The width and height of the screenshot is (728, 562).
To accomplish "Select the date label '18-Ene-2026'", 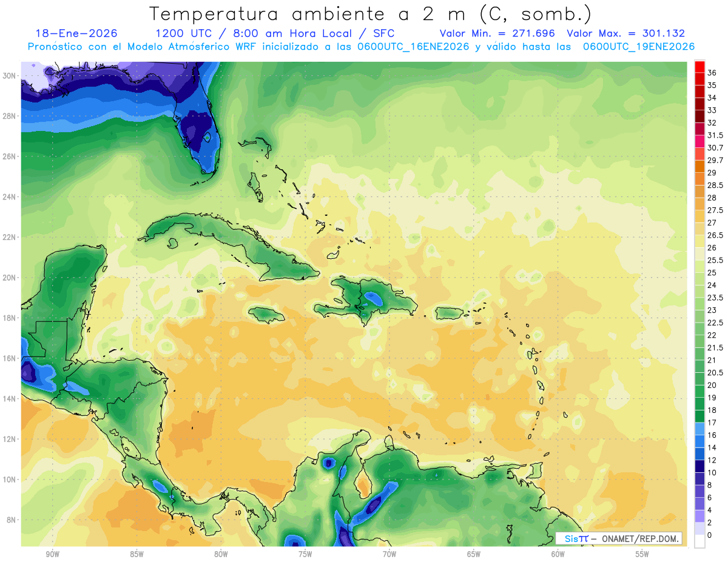I will click(76, 33).
